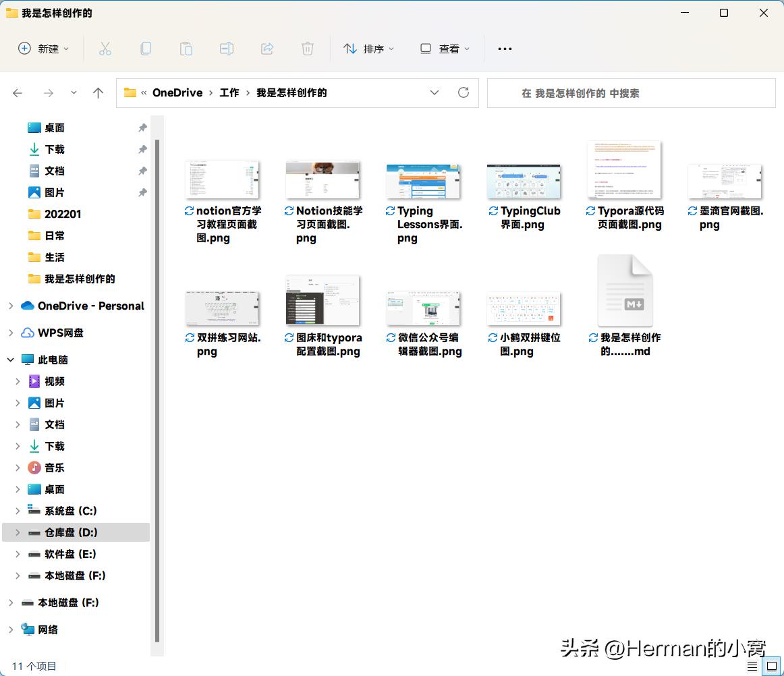Click the Copy icon in the toolbar

[x=146, y=48]
